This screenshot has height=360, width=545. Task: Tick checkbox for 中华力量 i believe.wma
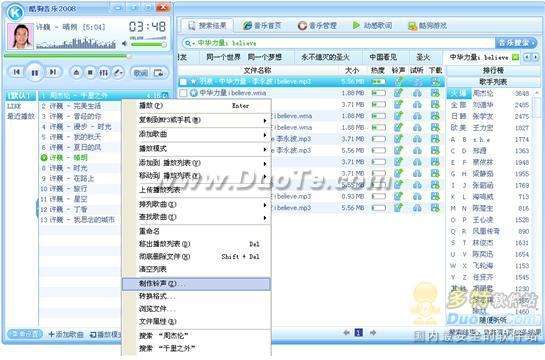pyautogui.click(x=183, y=93)
